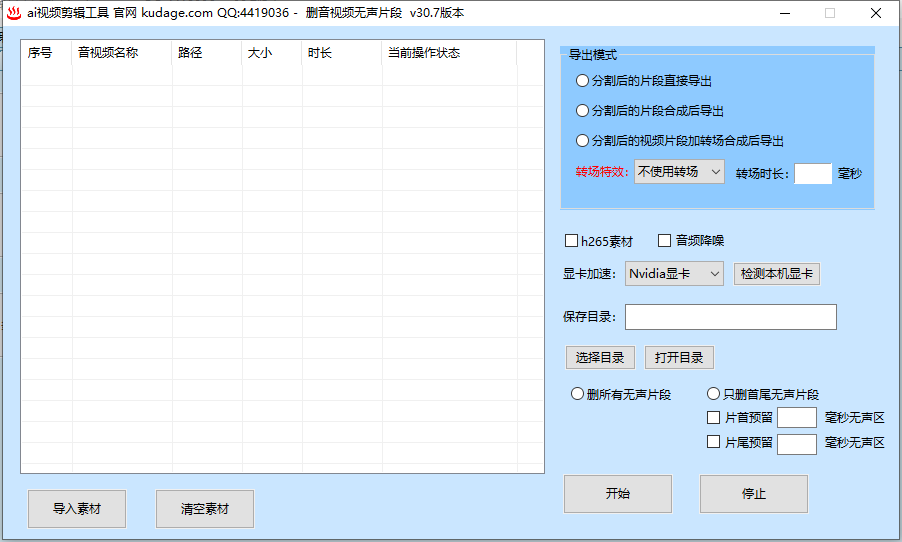Click the 序号 column header

tap(47, 53)
